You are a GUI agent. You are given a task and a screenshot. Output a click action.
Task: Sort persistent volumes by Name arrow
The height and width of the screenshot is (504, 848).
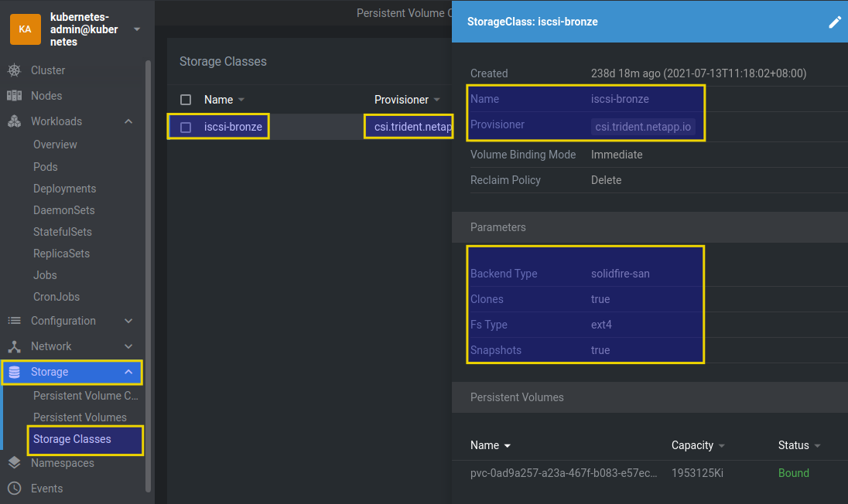508,446
